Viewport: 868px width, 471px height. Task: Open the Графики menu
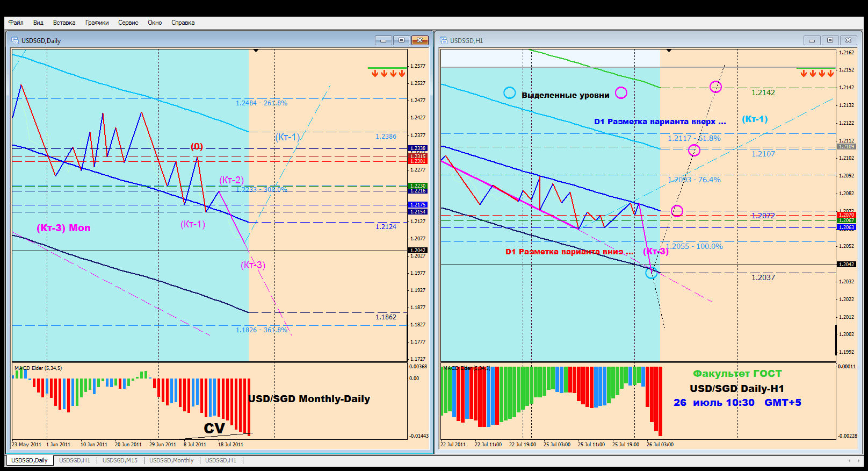pos(97,23)
